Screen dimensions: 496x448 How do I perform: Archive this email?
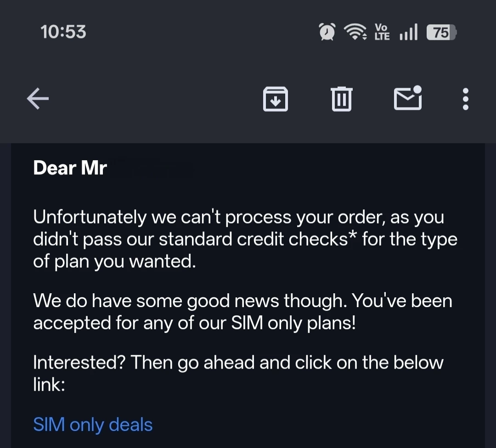(275, 99)
